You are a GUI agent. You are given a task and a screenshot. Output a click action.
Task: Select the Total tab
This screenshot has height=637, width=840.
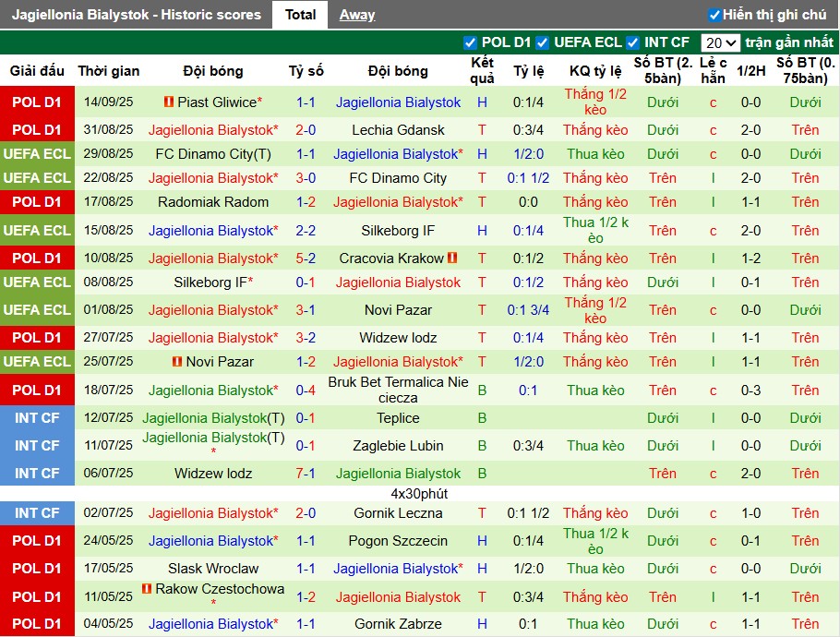[x=300, y=15]
